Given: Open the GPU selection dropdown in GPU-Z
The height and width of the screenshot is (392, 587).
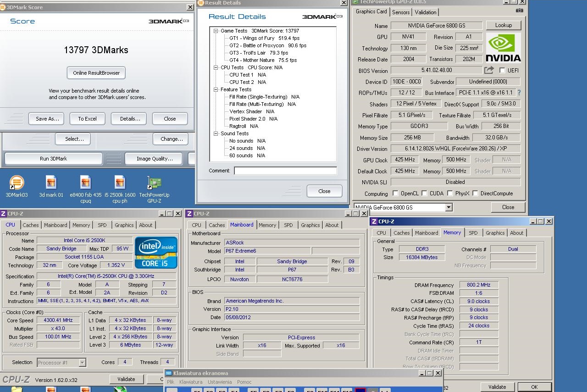Looking at the screenshot, I should click(449, 208).
